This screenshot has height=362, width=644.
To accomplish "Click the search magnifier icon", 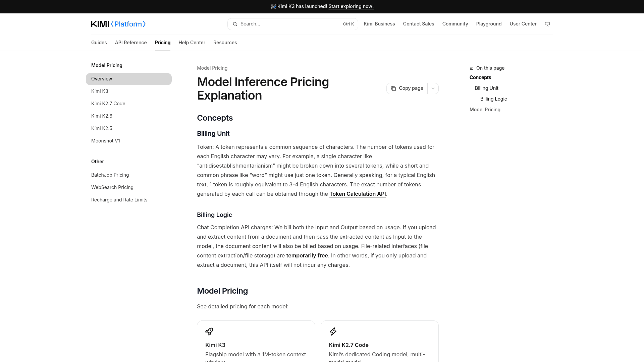I will coord(235,24).
